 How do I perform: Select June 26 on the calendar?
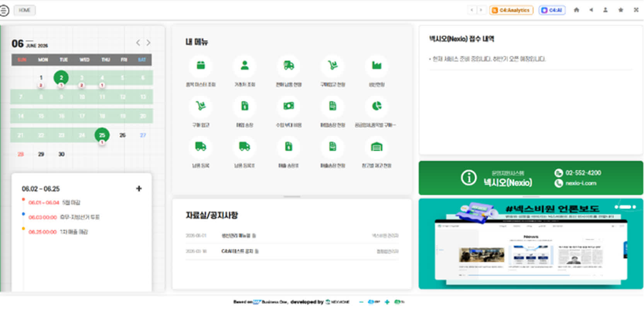[x=123, y=135]
